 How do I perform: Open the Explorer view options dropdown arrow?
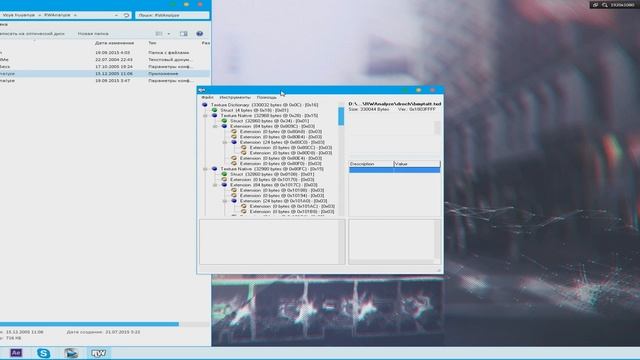tap(169, 34)
